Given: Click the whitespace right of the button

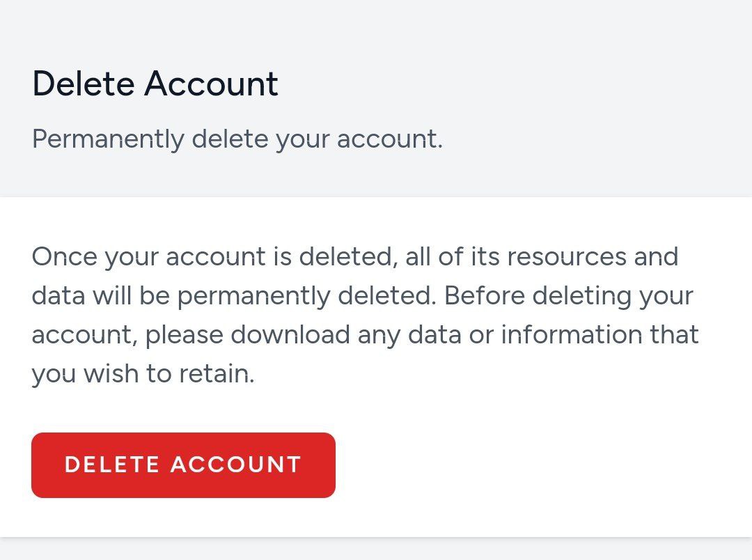Looking at the screenshot, I should [522, 465].
